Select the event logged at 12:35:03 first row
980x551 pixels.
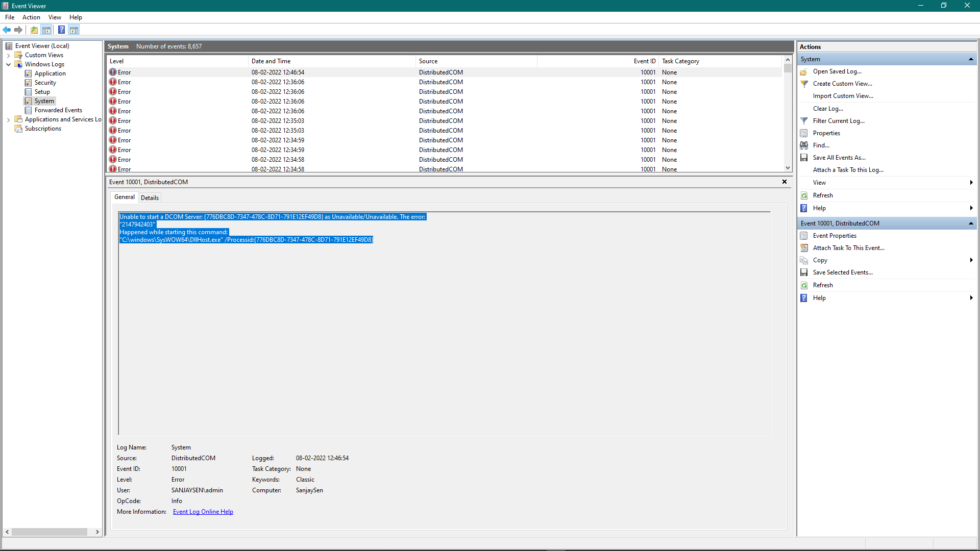tap(444, 121)
